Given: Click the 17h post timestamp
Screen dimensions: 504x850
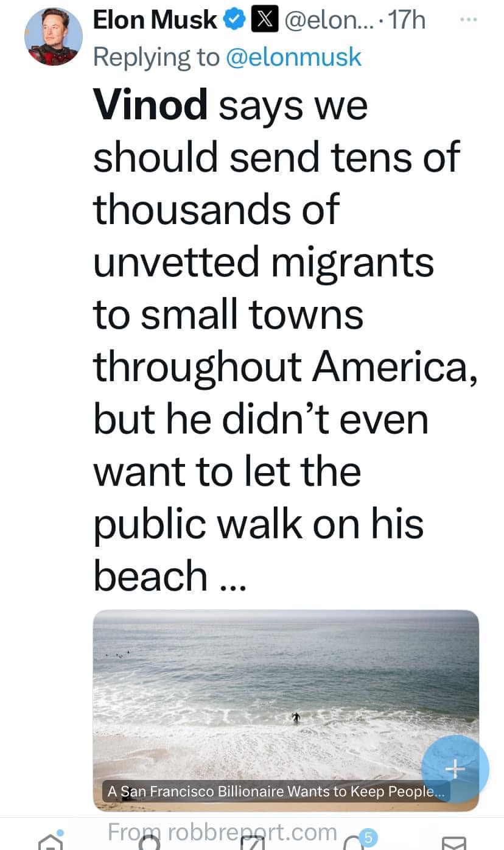Looking at the screenshot, I should (407, 21).
